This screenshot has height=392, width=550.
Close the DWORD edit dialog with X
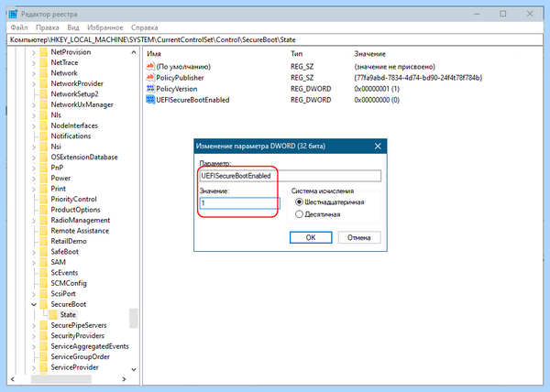(x=378, y=146)
